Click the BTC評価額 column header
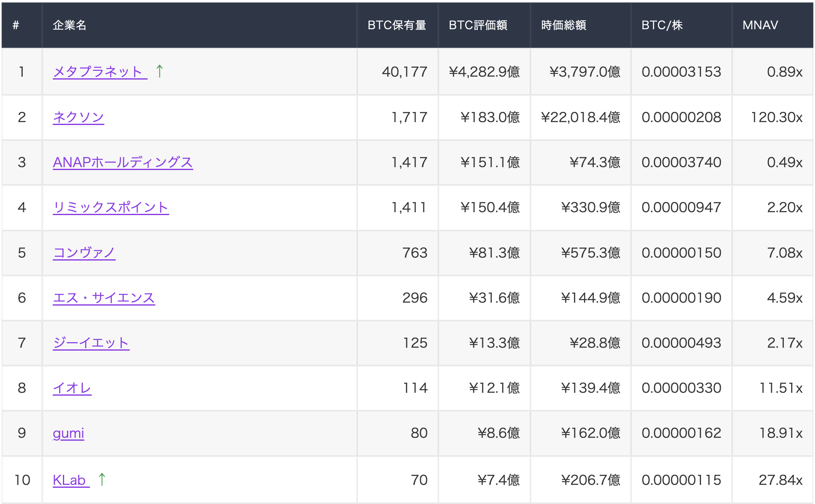Screen dimensions: 815x504 [478, 25]
